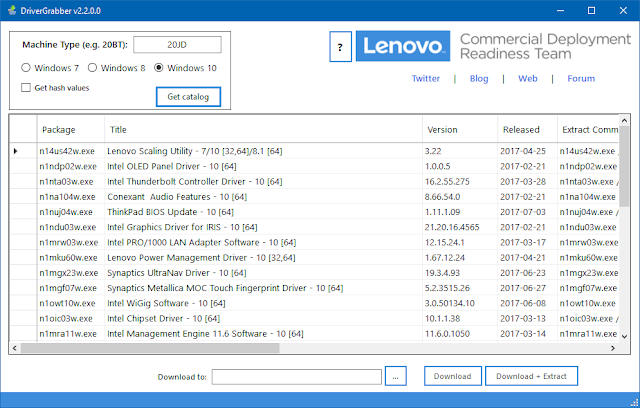The width and height of the screenshot is (640, 408).
Task: Select Intel PRO/1000 LAN Adapter Software title
Action: pyautogui.click(x=263, y=242)
